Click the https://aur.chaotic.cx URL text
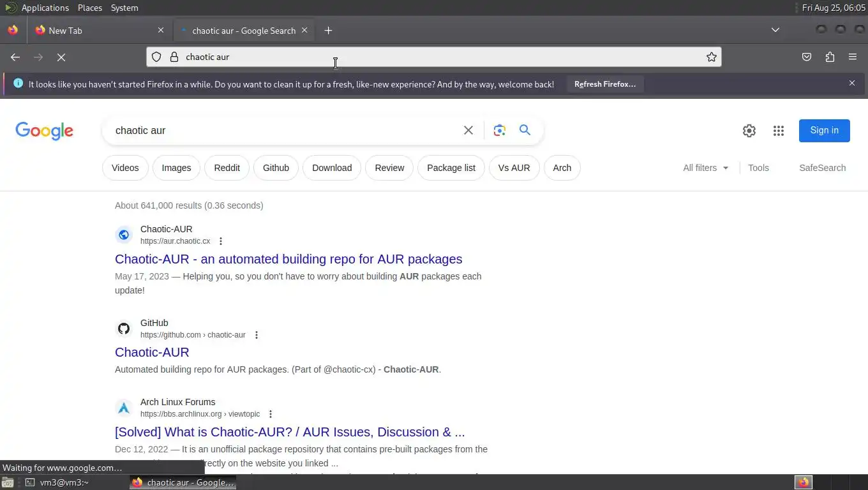868x490 pixels. click(175, 241)
